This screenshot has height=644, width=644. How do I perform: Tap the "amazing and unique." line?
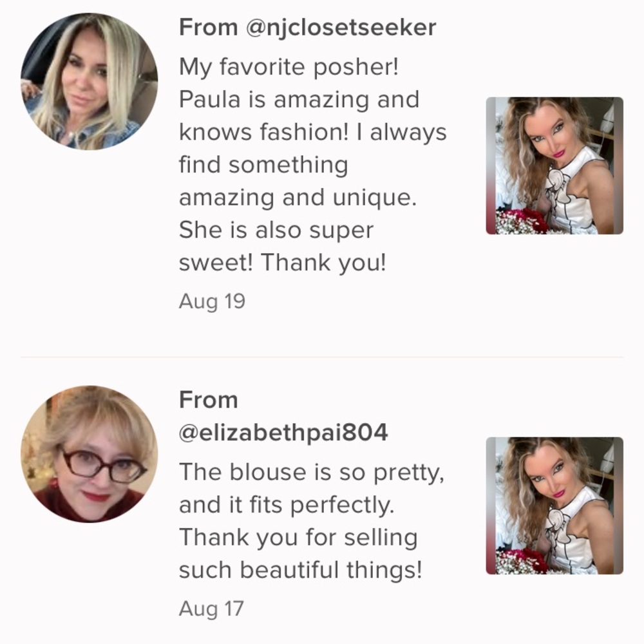coord(298,198)
